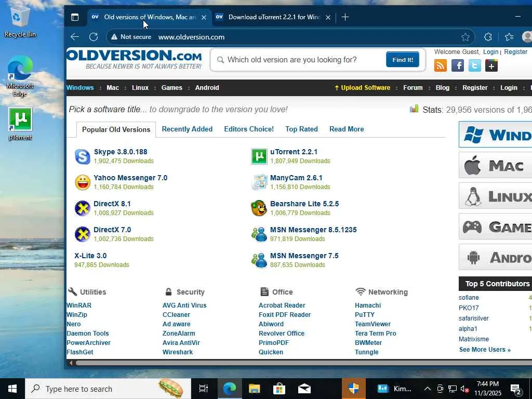Show hidden system tray icons
The width and height of the screenshot is (532, 399).
428,389
